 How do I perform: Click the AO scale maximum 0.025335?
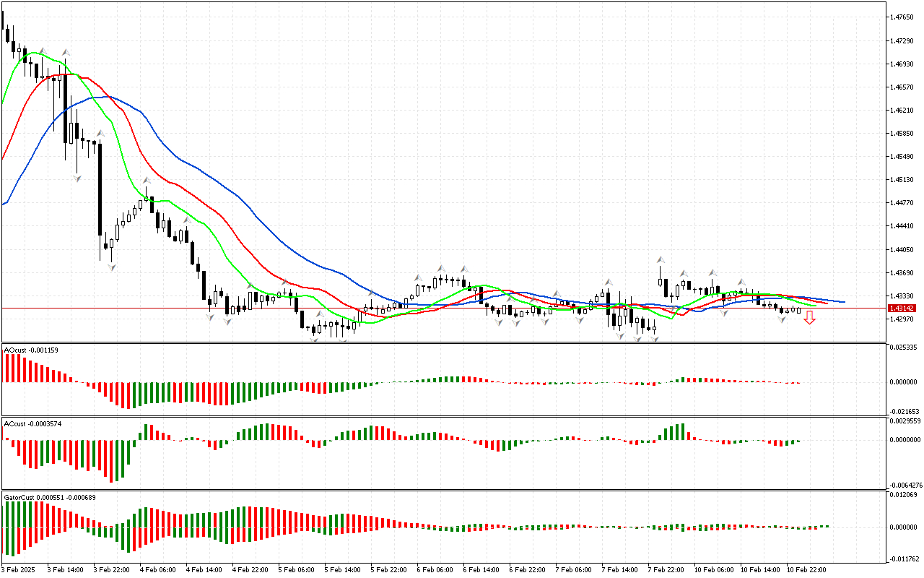tap(903, 348)
